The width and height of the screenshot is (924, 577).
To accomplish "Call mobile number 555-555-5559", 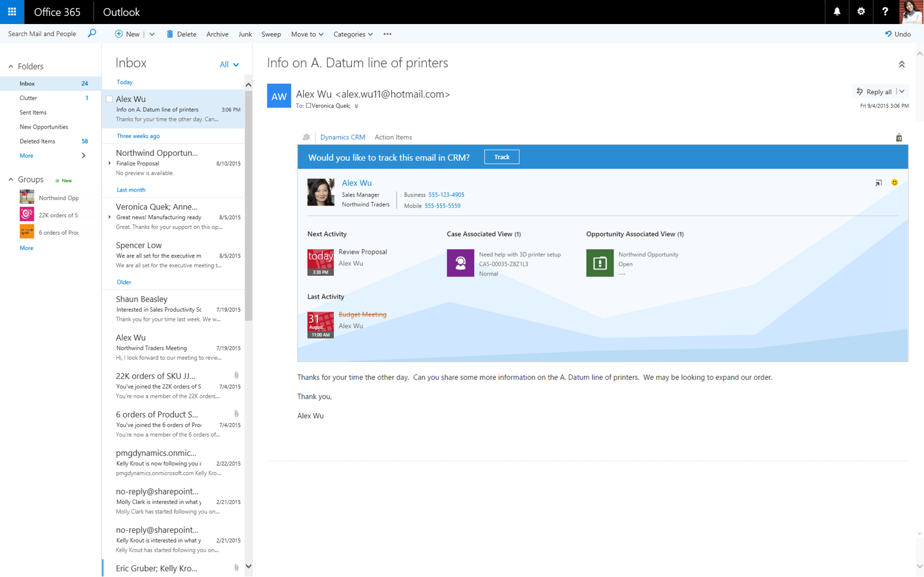I will coord(442,206).
